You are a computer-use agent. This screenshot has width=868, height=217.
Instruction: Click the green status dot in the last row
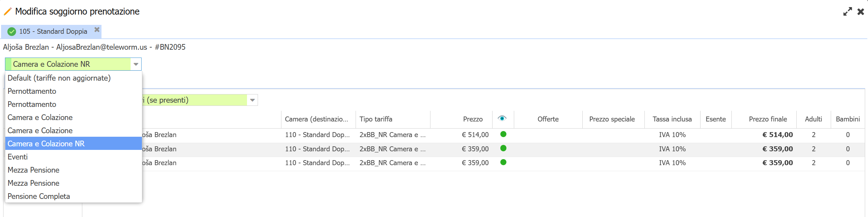point(503,162)
